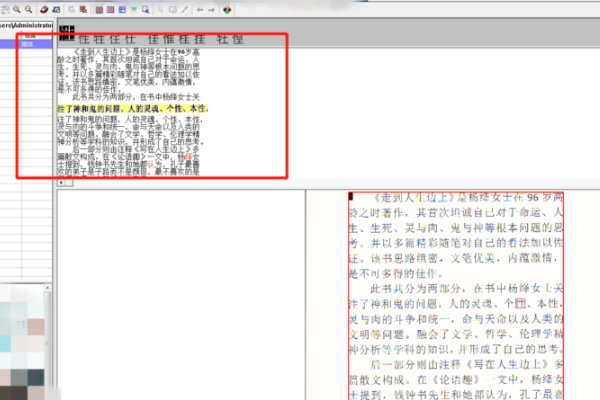Click the green toolbar icon
Screen dimensions: 600x400
tap(134, 10)
